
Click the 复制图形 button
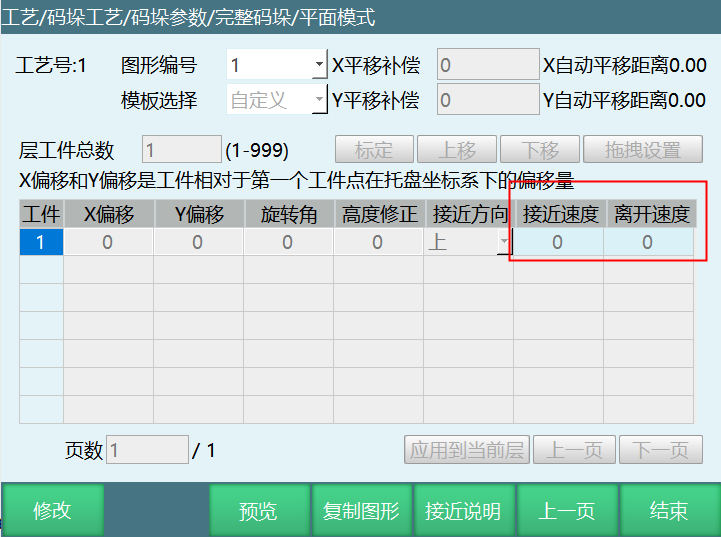361,510
